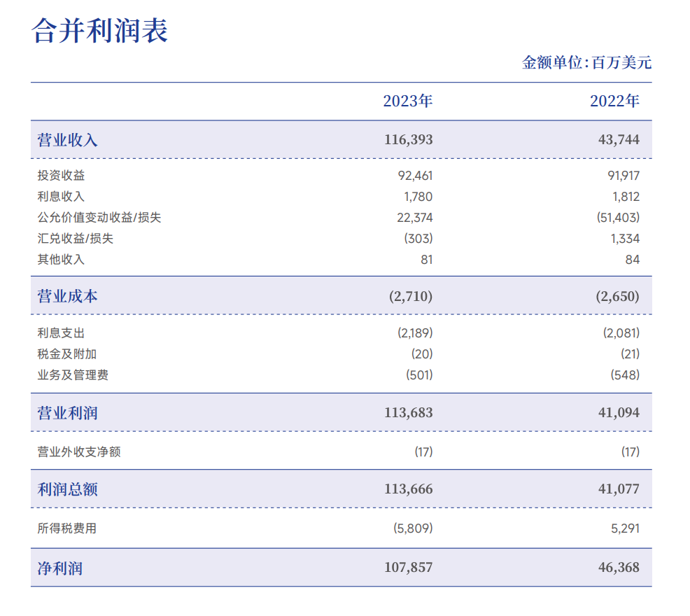Click the 营业收入 value 116,393
Image resolution: width=690 pixels, height=616 pixels.
(409, 139)
